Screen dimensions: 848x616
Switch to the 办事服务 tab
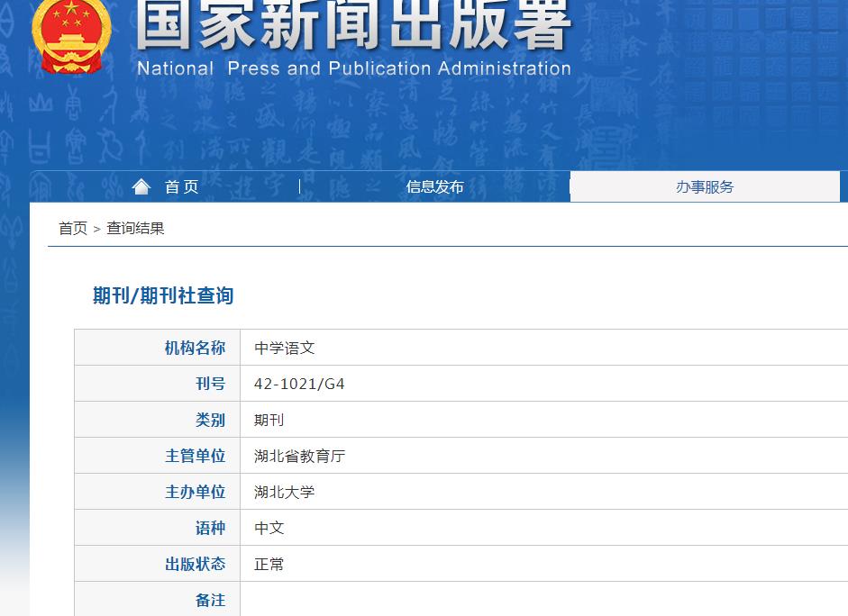pyautogui.click(x=706, y=186)
